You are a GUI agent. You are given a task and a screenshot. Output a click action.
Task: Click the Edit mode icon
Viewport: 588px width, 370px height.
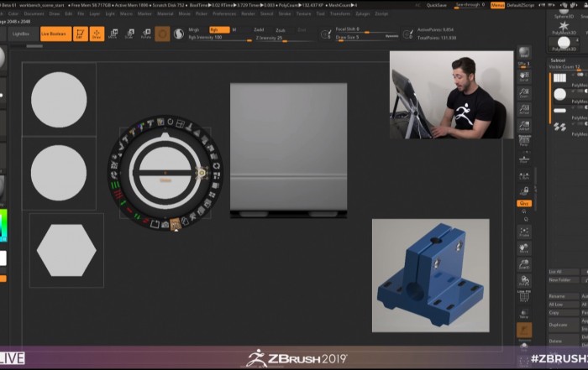coord(80,34)
